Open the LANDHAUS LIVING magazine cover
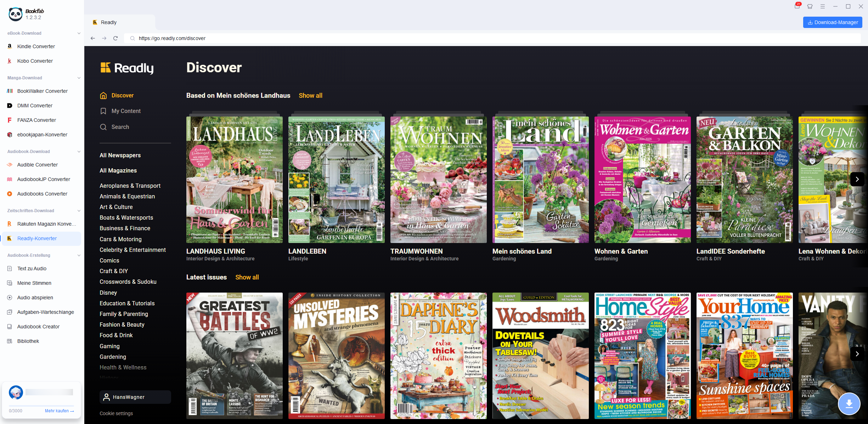This screenshot has height=424, width=868. click(235, 180)
